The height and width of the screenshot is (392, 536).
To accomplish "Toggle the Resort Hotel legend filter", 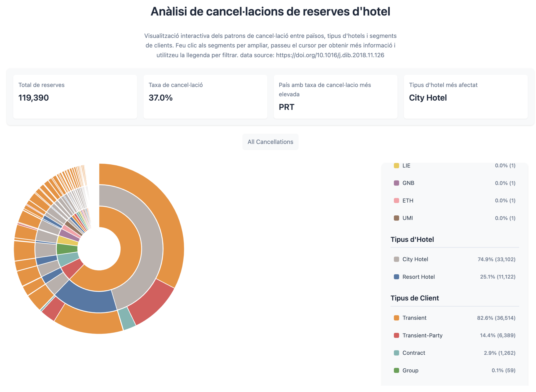I will click(418, 277).
